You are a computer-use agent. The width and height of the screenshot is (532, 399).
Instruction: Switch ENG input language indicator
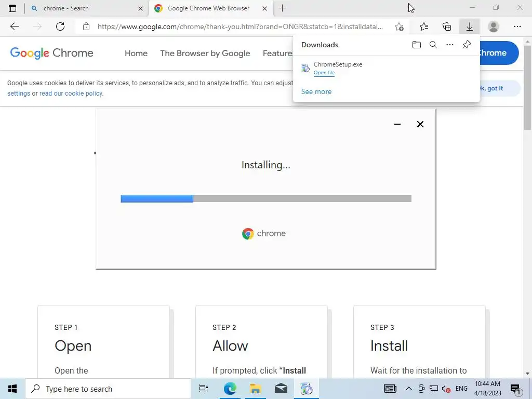(461, 389)
